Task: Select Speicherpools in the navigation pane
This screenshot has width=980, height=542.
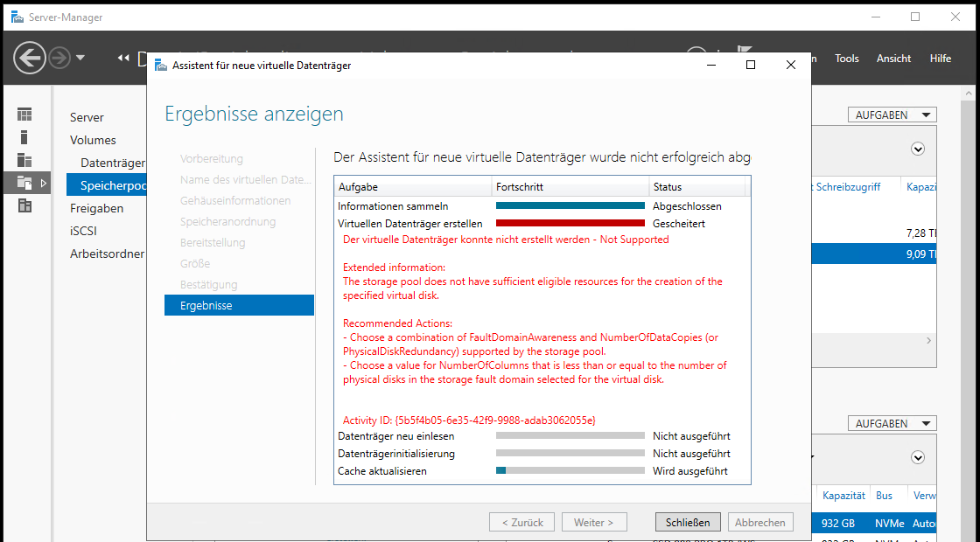Action: point(106,185)
